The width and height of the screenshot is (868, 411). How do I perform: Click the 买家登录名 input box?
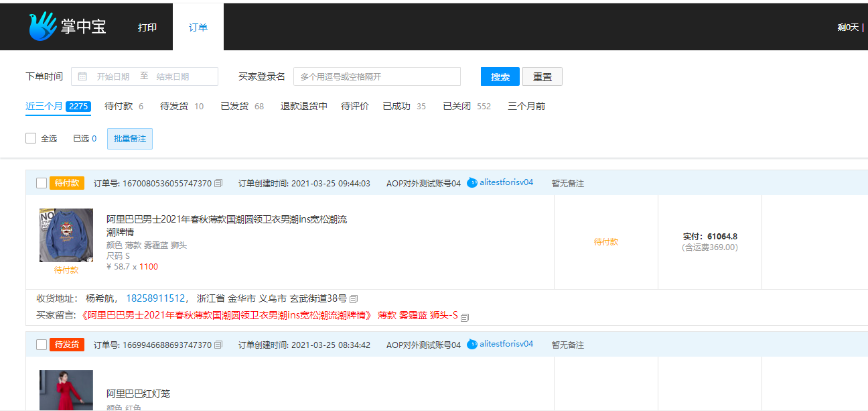[x=377, y=76]
